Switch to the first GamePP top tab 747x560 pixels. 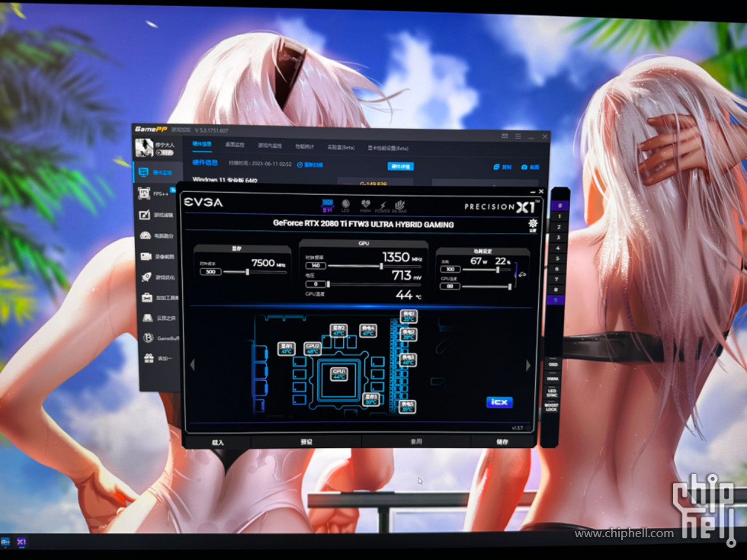(202, 144)
